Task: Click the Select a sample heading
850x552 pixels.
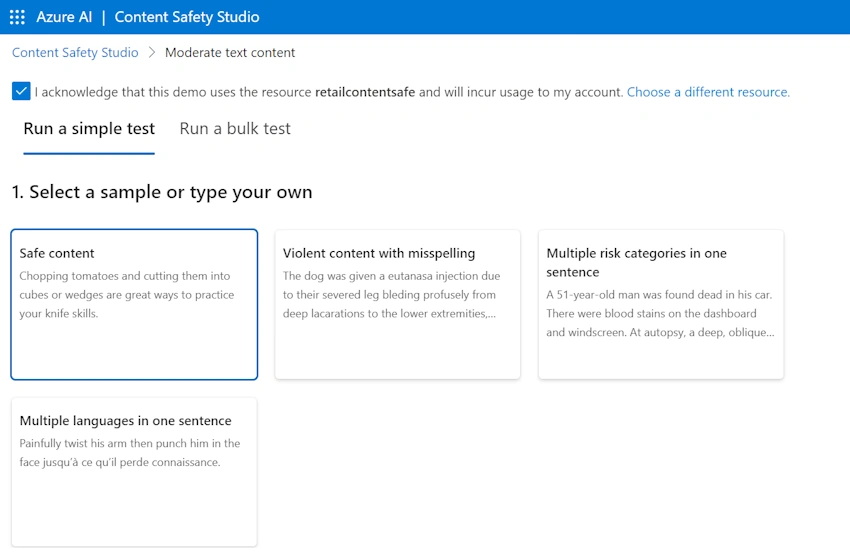Action: coord(162,192)
